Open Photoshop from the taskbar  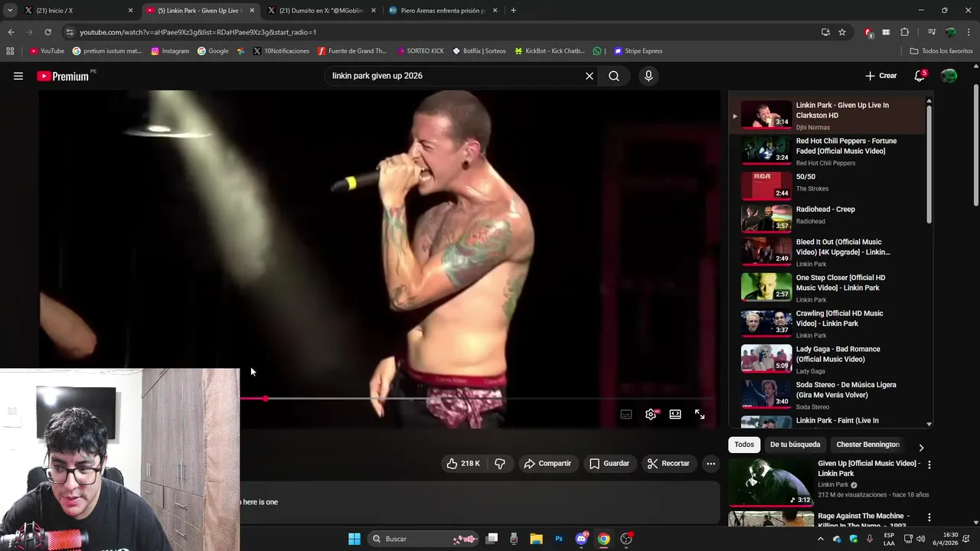559,539
